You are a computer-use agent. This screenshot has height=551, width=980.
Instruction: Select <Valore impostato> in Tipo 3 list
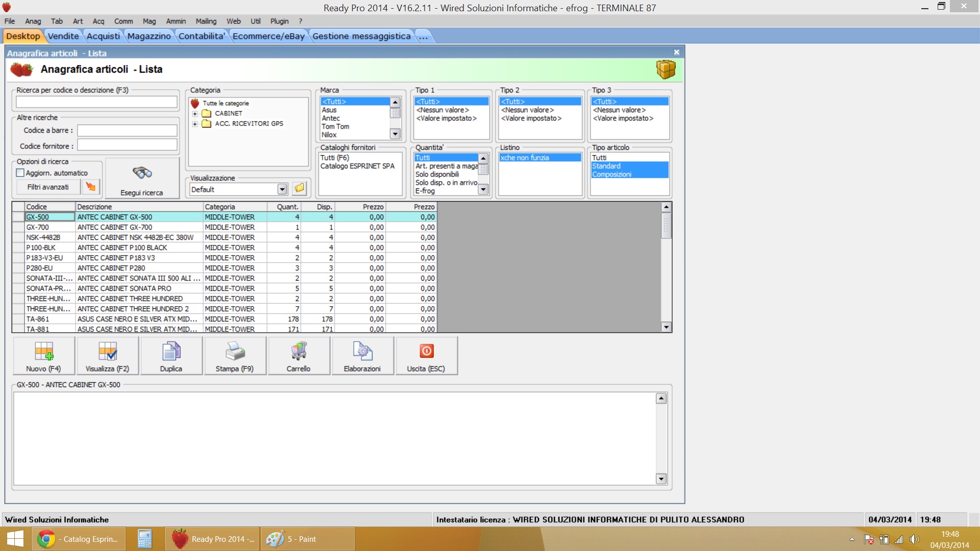click(630, 118)
